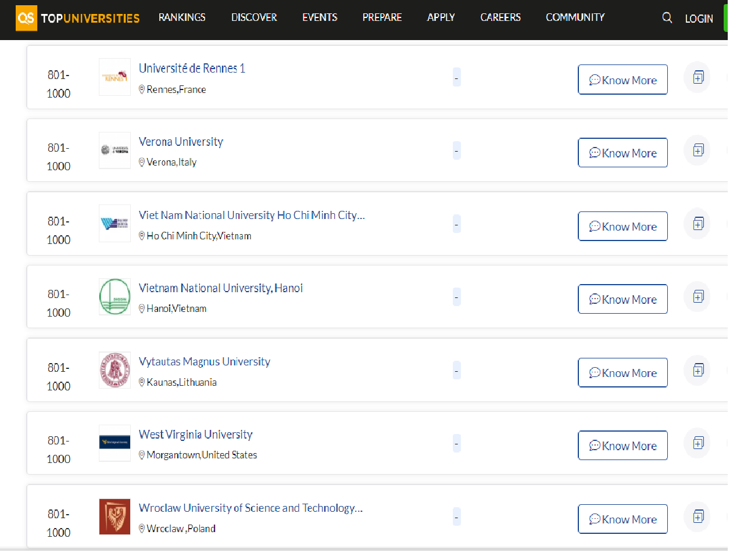Click the Wroclaw ,Poland location text
The image size is (744, 560).
pyautogui.click(x=181, y=529)
